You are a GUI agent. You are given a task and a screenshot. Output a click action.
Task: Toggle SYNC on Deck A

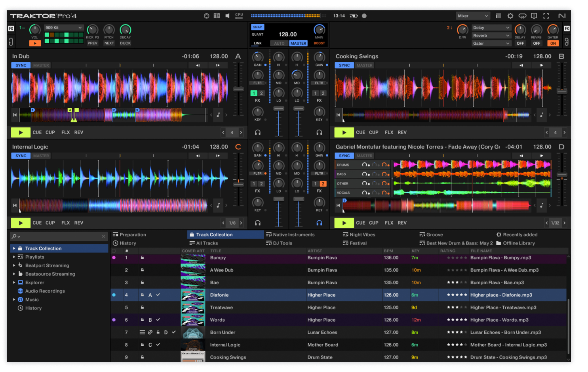[x=21, y=65]
